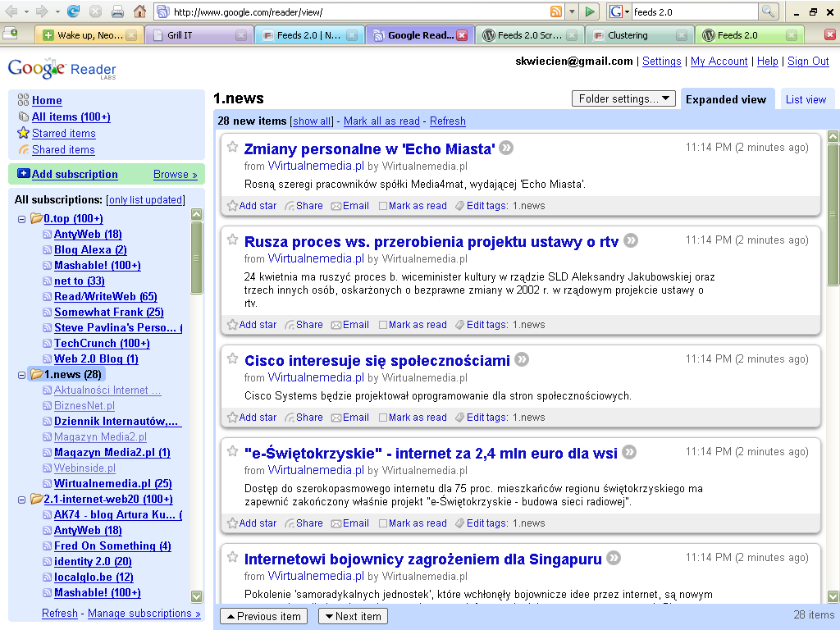Viewport: 840px width, 630px height.
Task: Switch to the 'Clustering' browser tab
Action: pyautogui.click(x=639, y=35)
